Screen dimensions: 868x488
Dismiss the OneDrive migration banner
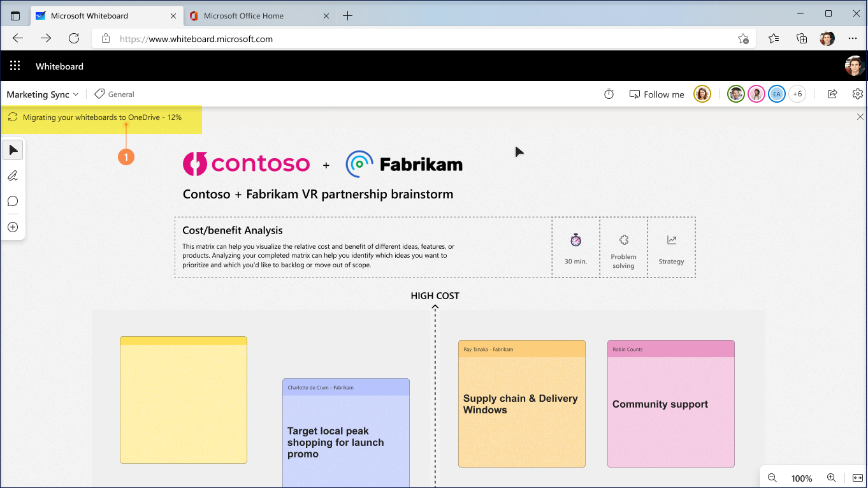pos(860,117)
